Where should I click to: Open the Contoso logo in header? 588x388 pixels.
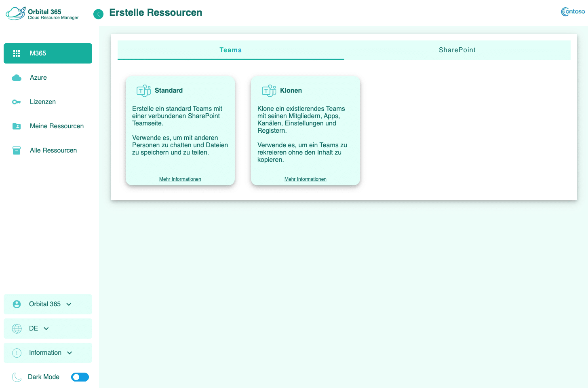[x=573, y=12]
